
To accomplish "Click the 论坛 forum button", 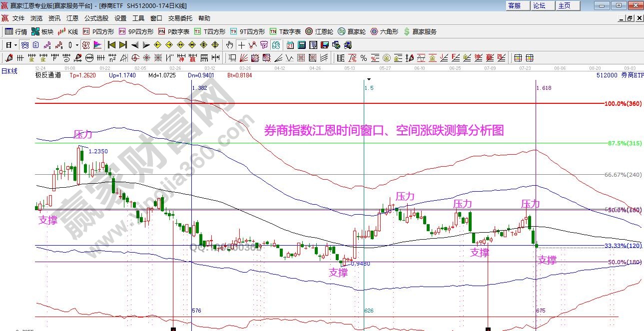I will tap(540, 5).
